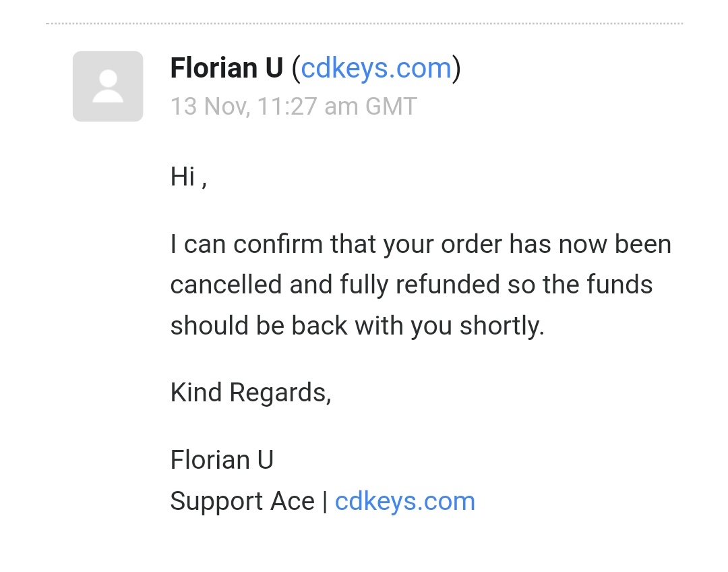The height and width of the screenshot is (572, 728).
Task: Click the phrase 'I can confirm'
Action: coord(247,244)
